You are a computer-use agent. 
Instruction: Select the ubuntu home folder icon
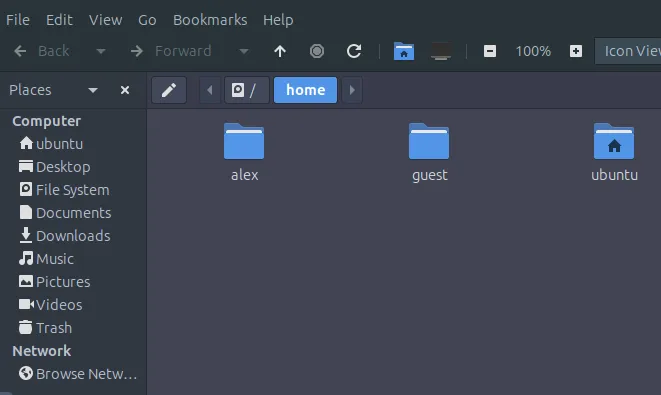[x=614, y=141]
